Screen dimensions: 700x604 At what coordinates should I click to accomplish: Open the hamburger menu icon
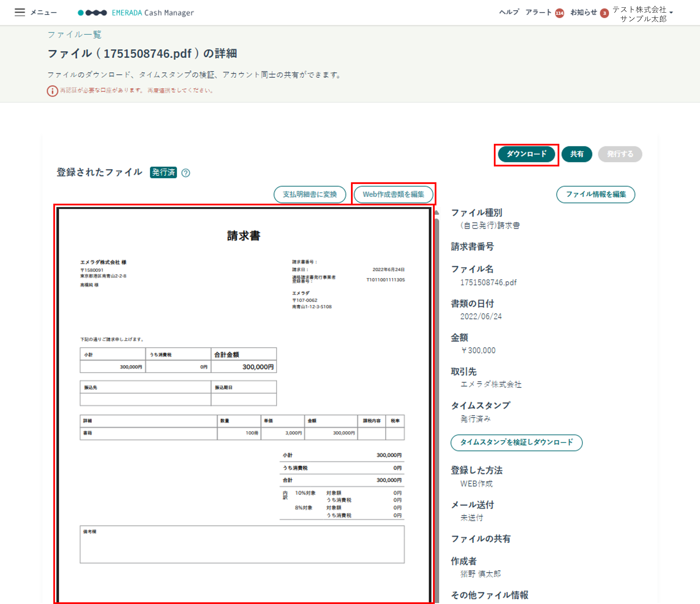tap(20, 12)
